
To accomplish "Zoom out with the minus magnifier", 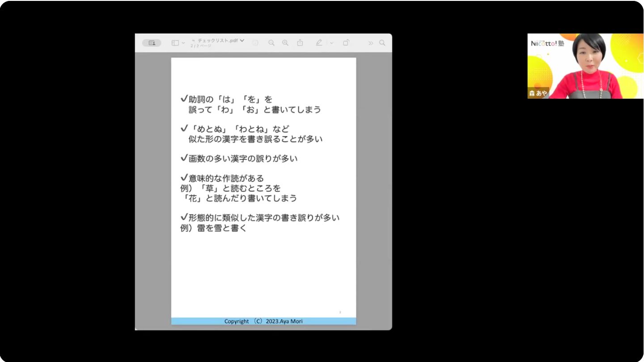I will click(x=271, y=43).
